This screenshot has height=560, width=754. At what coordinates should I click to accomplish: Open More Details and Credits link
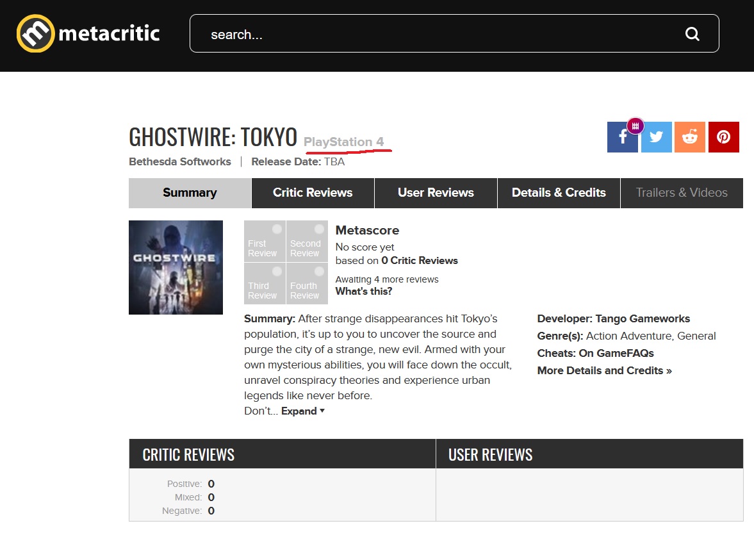(605, 370)
